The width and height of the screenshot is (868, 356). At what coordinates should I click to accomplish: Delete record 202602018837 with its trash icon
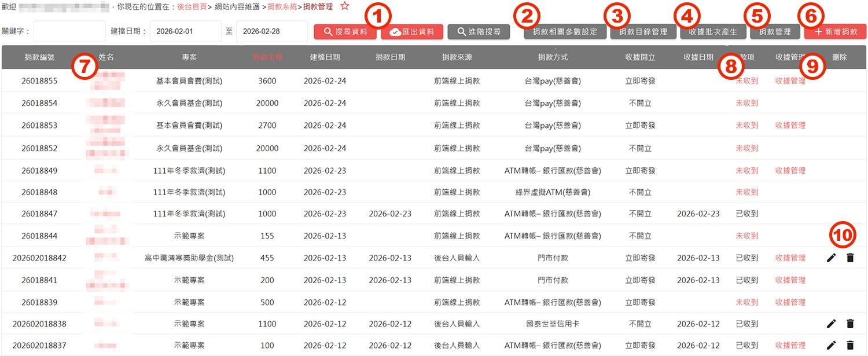click(850, 346)
